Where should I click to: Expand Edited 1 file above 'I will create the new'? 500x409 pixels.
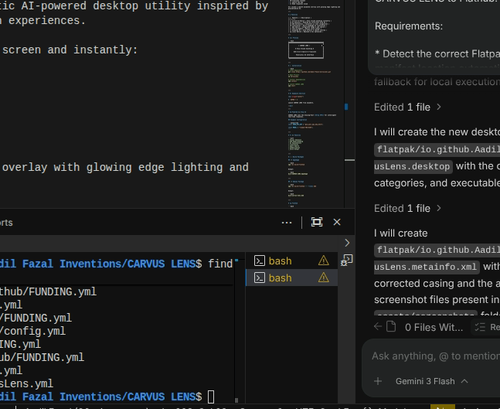(408, 107)
